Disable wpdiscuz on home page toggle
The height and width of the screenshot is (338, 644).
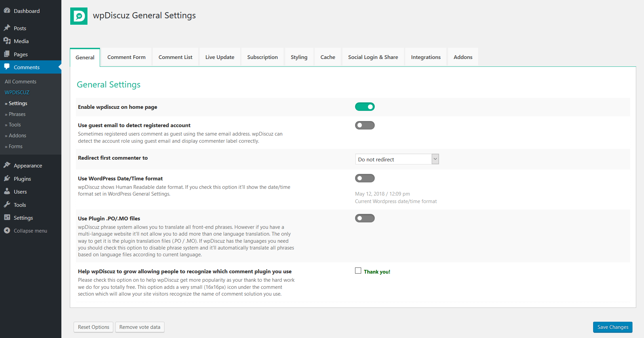pyautogui.click(x=365, y=107)
